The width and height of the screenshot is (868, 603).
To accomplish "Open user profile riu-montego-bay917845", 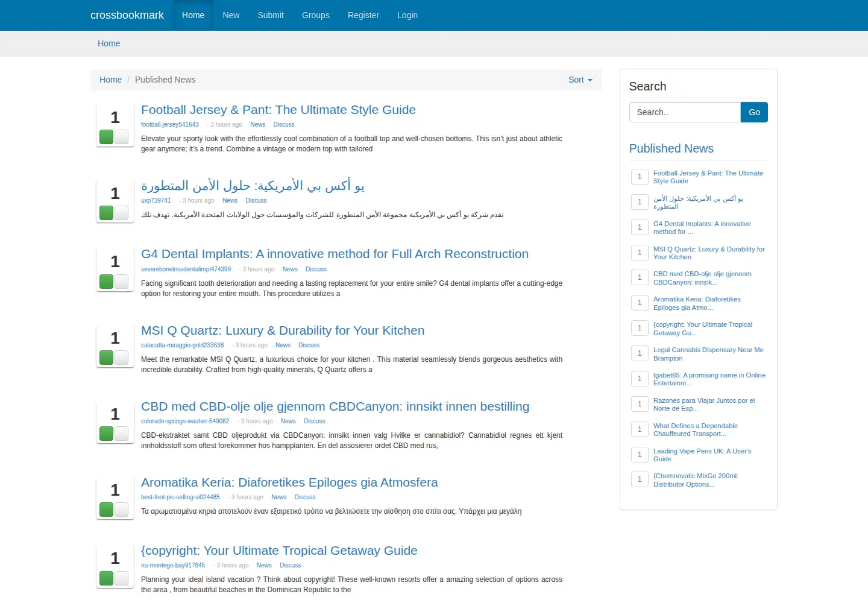I will click(173, 566).
